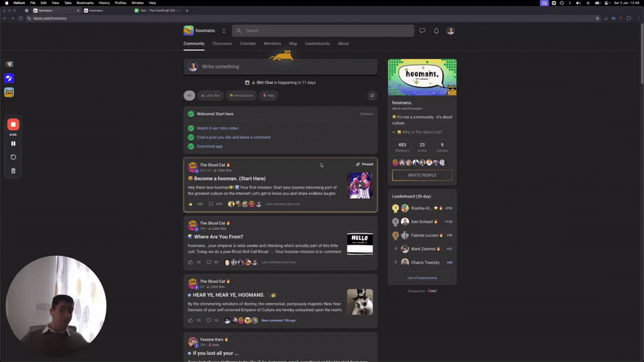Open the About tab

[x=343, y=43]
